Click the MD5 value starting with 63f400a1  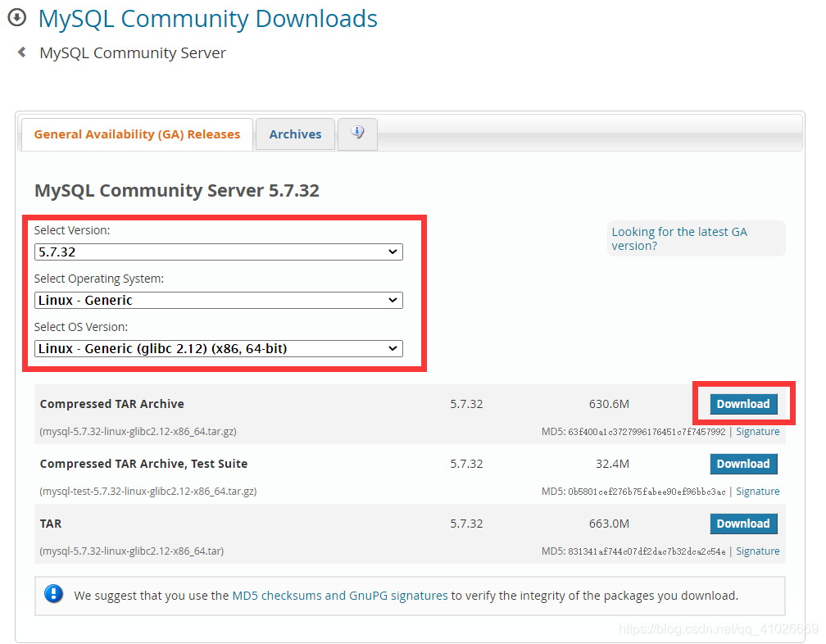(x=647, y=432)
